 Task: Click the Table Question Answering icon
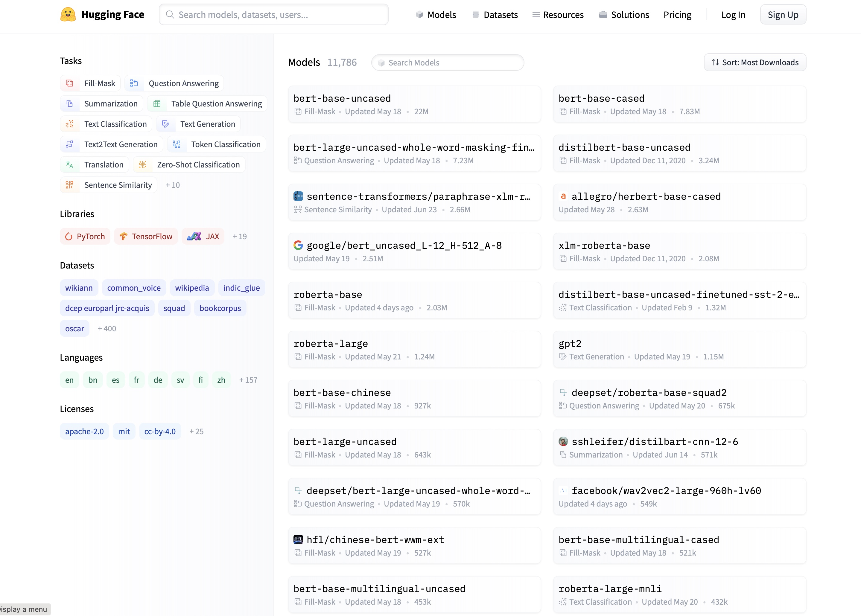[157, 103]
